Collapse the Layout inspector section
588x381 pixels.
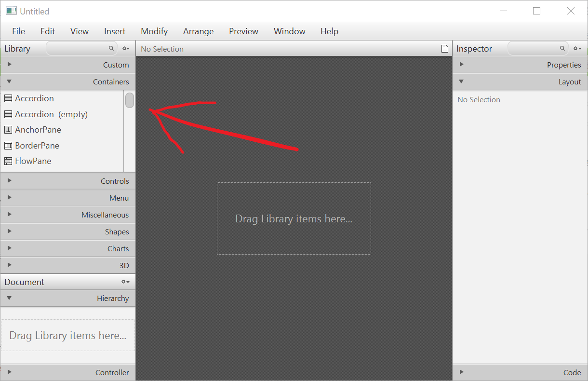(x=521, y=82)
